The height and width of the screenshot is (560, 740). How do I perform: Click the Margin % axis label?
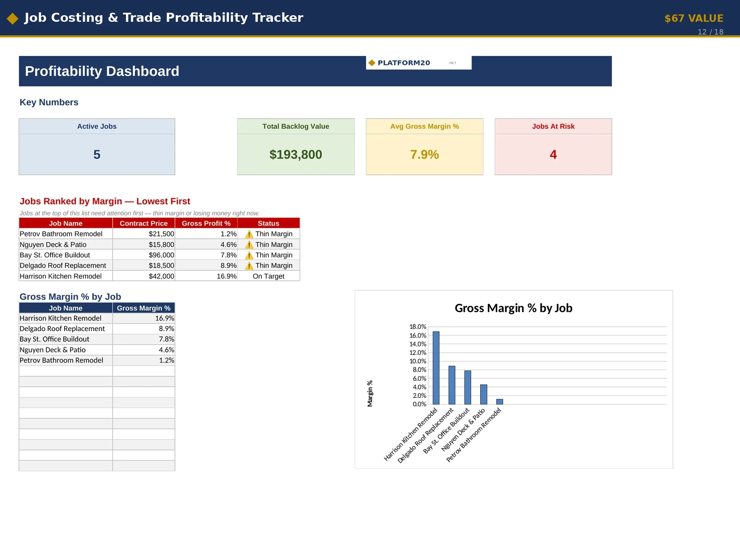370,393
